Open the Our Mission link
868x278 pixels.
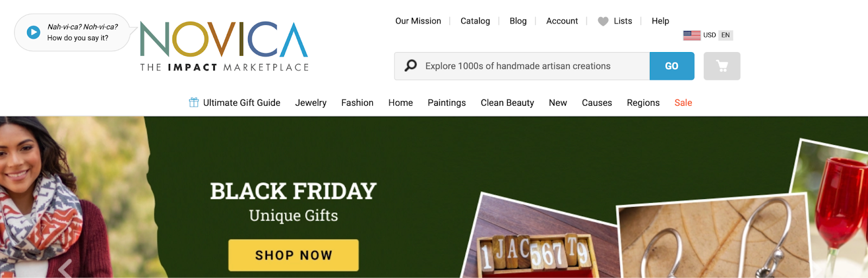point(418,21)
